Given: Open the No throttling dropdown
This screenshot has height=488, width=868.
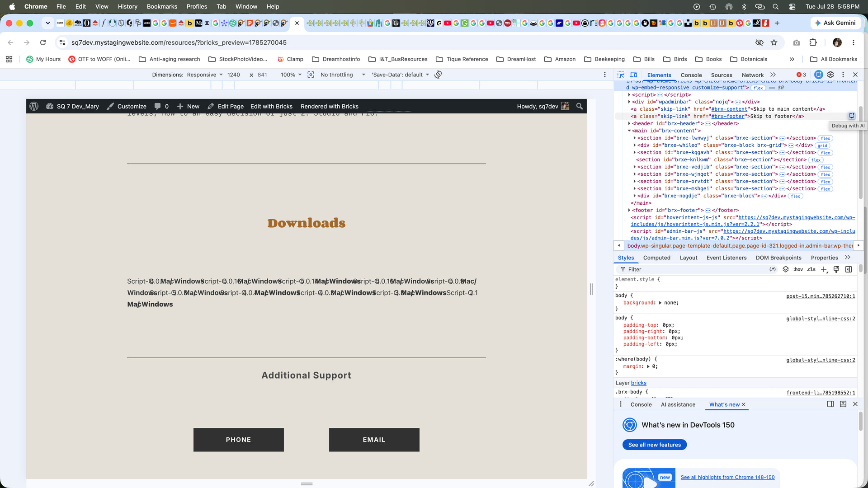Looking at the screenshot, I should click(x=343, y=75).
